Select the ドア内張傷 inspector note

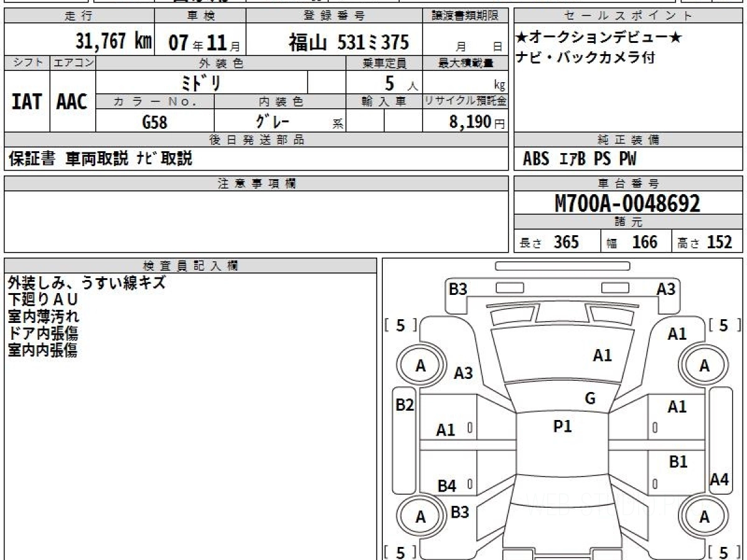pyautogui.click(x=43, y=333)
